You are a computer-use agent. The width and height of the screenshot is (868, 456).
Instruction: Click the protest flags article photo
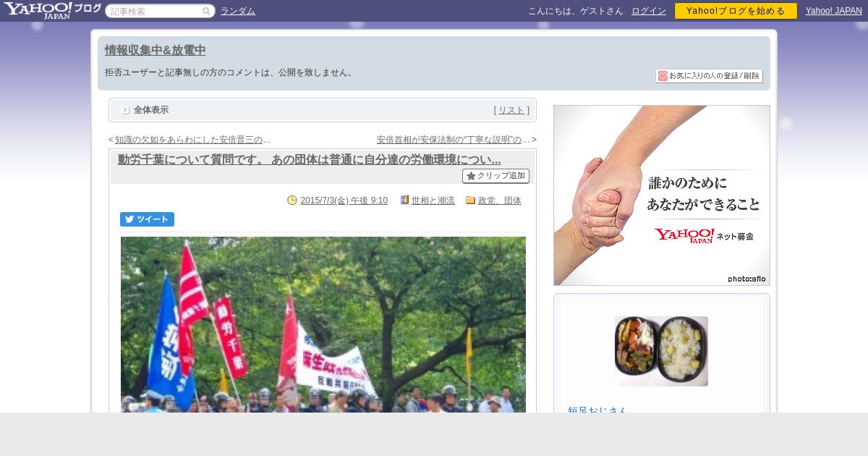tap(323, 324)
